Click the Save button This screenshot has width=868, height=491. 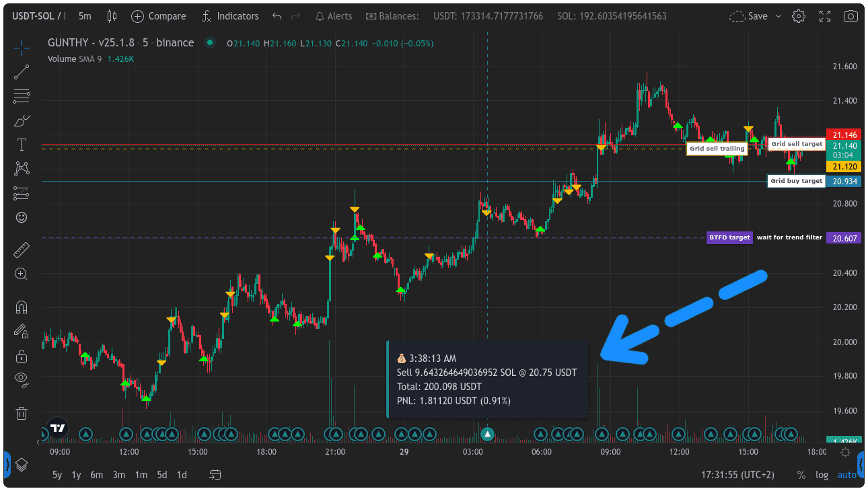coord(748,16)
